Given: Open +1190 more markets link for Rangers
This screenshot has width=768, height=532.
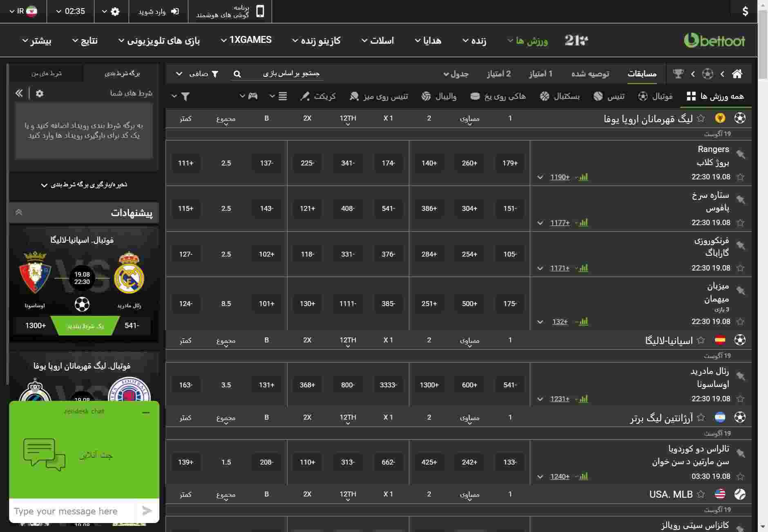Looking at the screenshot, I should click(560, 177).
